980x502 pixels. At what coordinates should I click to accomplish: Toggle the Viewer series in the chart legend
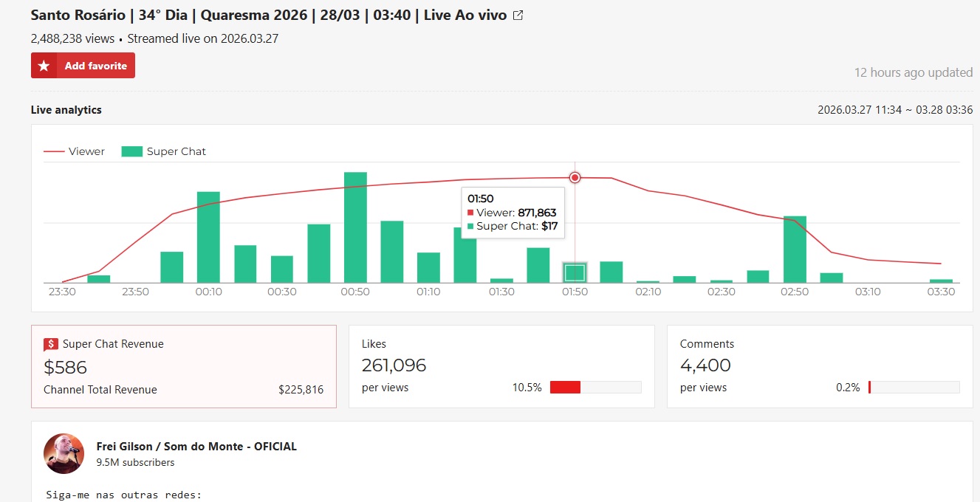click(75, 151)
